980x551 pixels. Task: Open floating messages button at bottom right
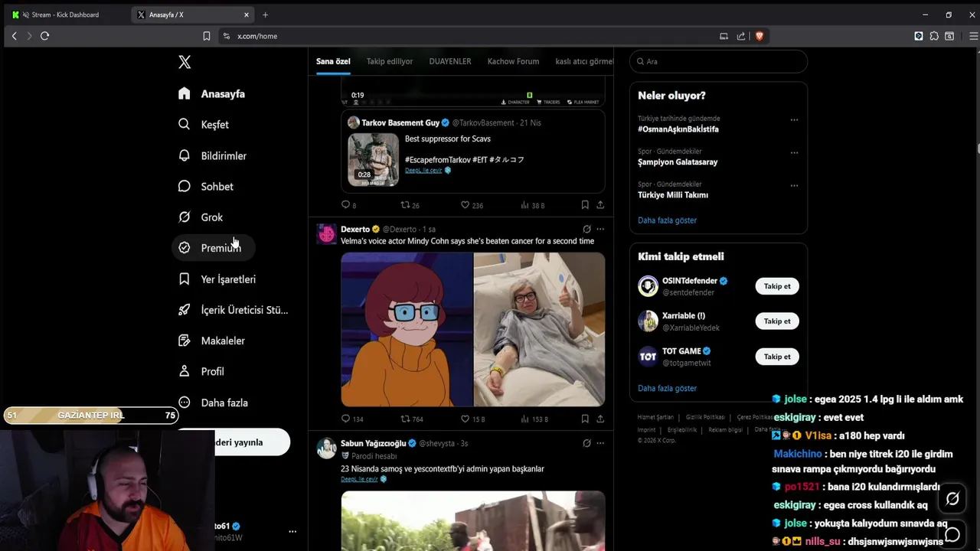pyautogui.click(x=952, y=534)
